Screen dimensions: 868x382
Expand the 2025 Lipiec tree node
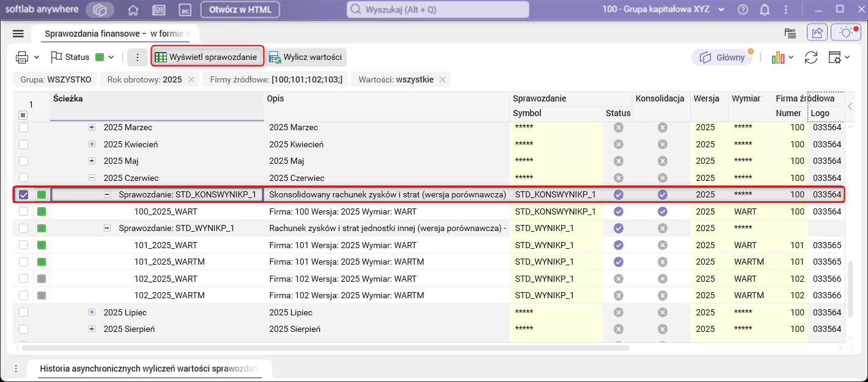click(x=92, y=312)
